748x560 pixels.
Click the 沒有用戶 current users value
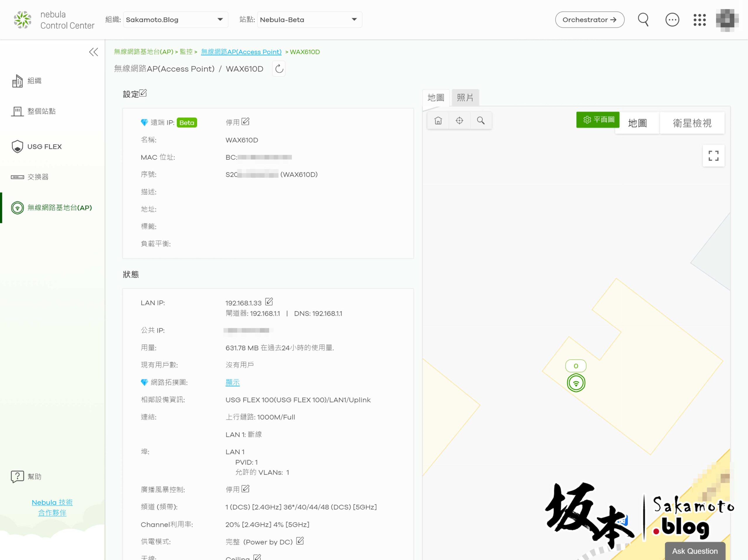click(240, 365)
